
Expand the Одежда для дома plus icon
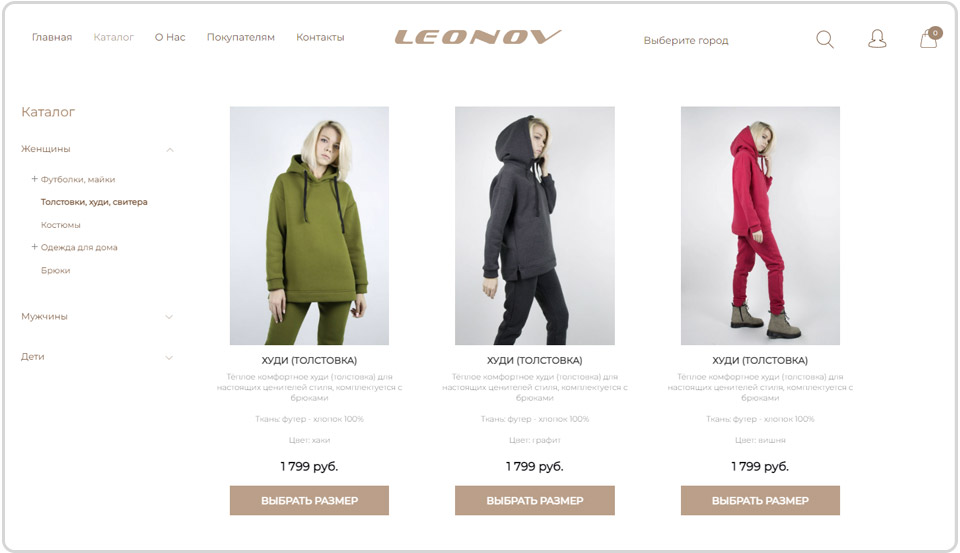click(34, 247)
